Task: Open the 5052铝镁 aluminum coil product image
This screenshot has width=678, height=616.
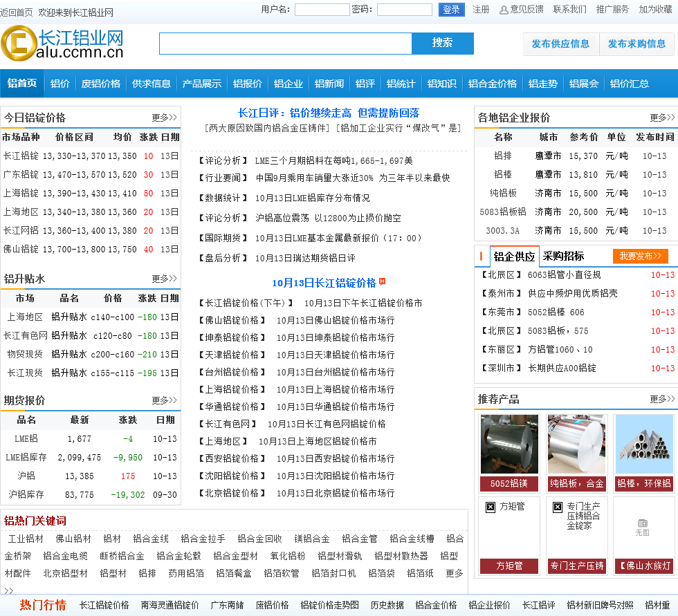Action: click(x=509, y=444)
